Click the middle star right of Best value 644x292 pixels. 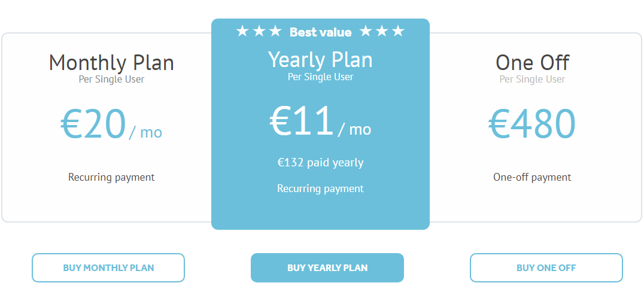pyautogui.click(x=382, y=31)
